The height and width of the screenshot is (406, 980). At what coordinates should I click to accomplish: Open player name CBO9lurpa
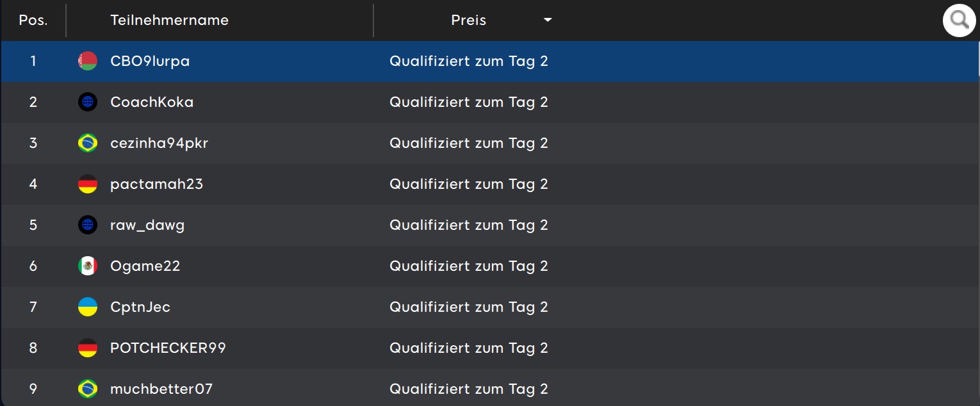150,61
